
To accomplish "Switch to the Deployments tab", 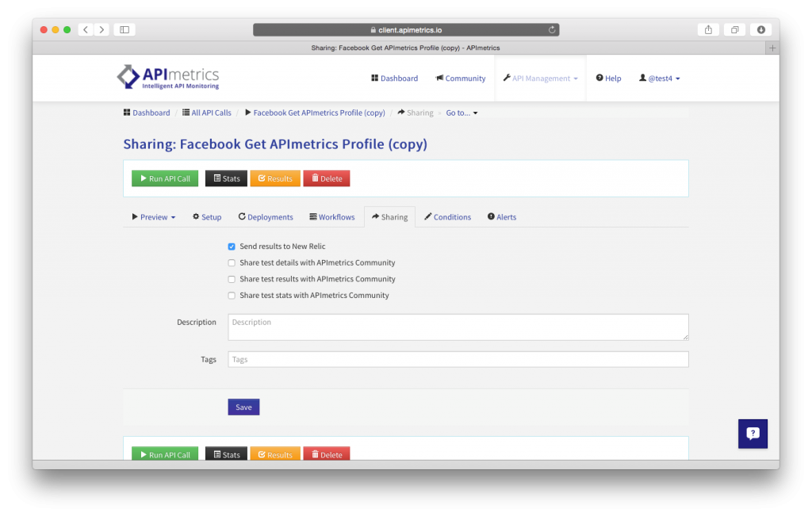I will click(x=266, y=217).
